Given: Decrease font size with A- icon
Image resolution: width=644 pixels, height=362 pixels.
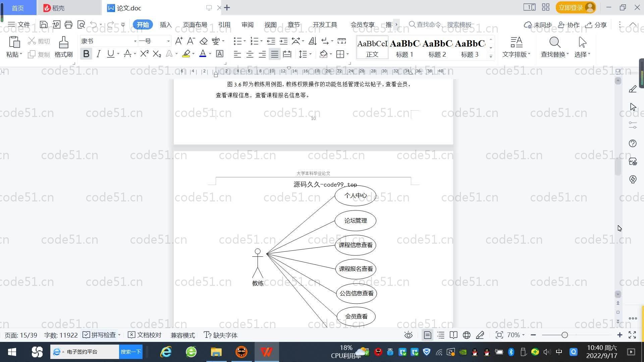Looking at the screenshot, I should click(191, 41).
